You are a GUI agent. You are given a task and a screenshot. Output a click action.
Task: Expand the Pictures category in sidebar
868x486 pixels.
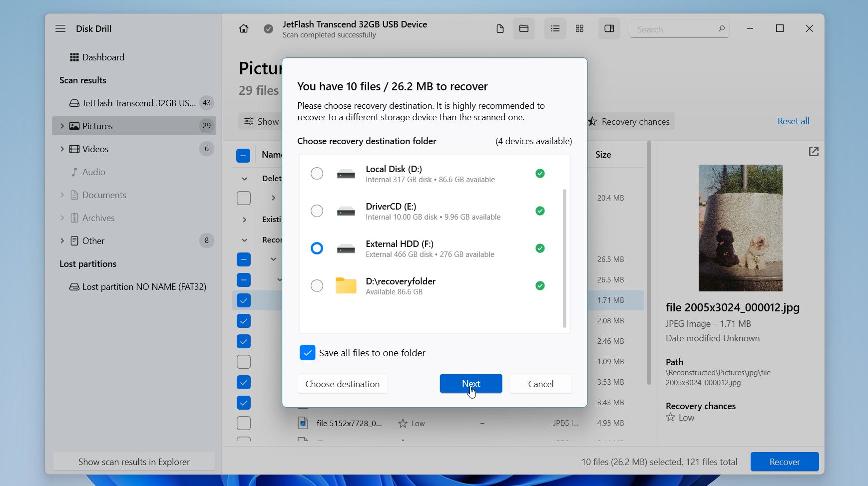coord(62,126)
